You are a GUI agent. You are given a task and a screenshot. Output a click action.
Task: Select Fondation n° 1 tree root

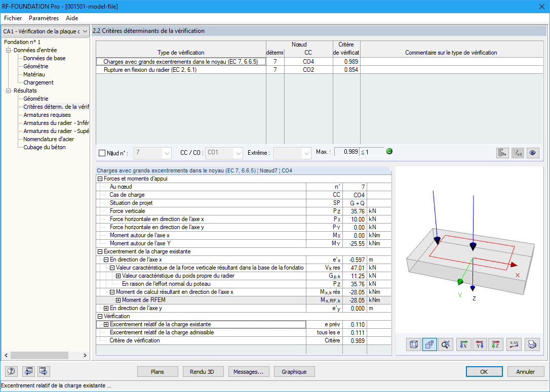point(22,42)
